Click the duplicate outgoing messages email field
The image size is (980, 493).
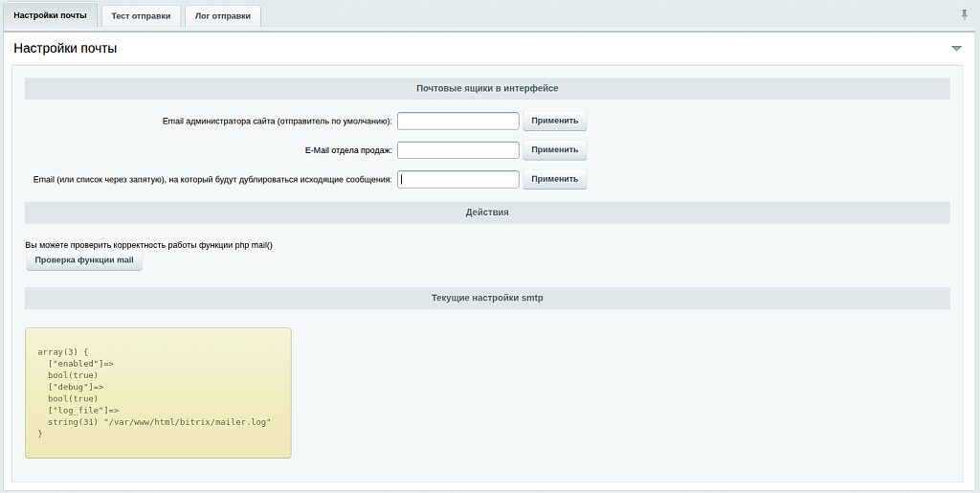click(457, 179)
